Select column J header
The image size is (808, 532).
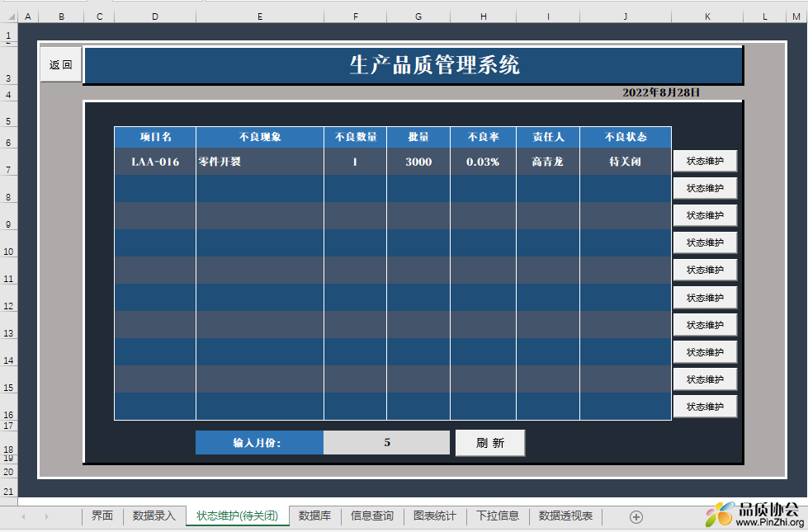pyautogui.click(x=625, y=16)
